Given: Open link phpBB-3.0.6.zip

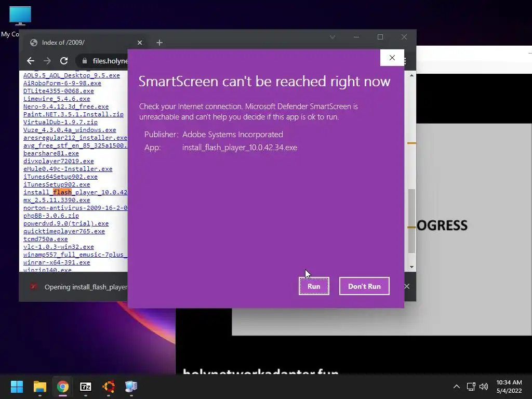Looking at the screenshot, I should click(x=51, y=216).
